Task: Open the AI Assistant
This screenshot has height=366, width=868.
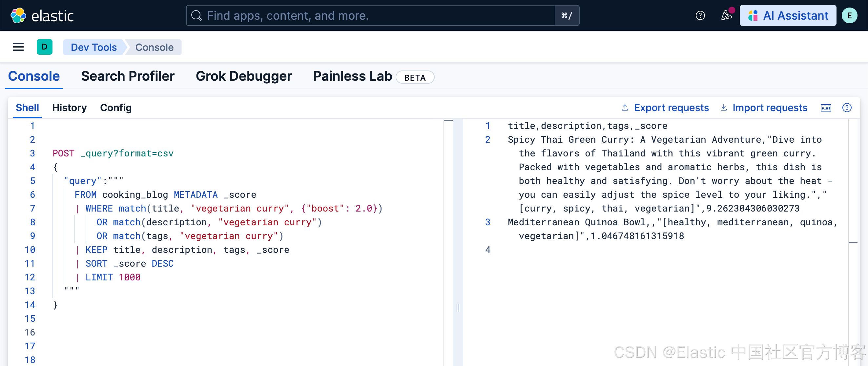Action: click(x=788, y=15)
